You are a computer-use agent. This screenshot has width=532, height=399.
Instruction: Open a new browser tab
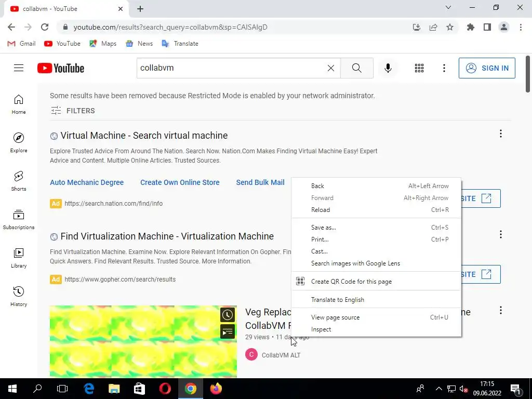tap(140, 9)
